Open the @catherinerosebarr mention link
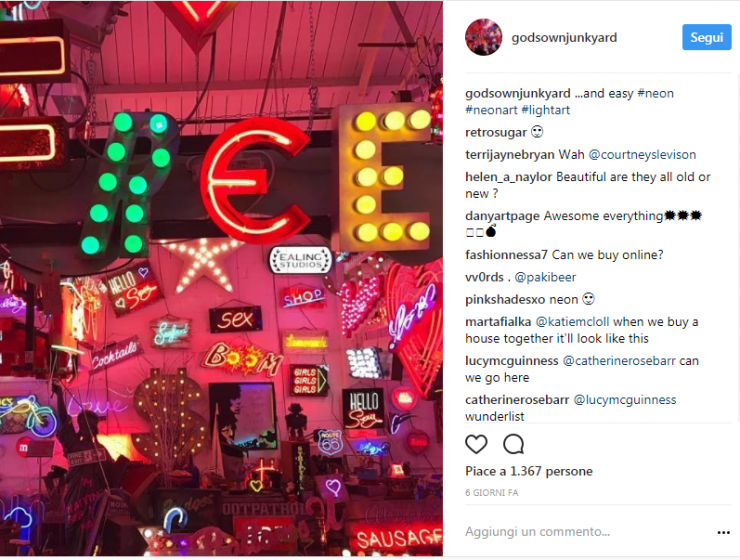740x560 pixels. pyautogui.click(x=619, y=361)
